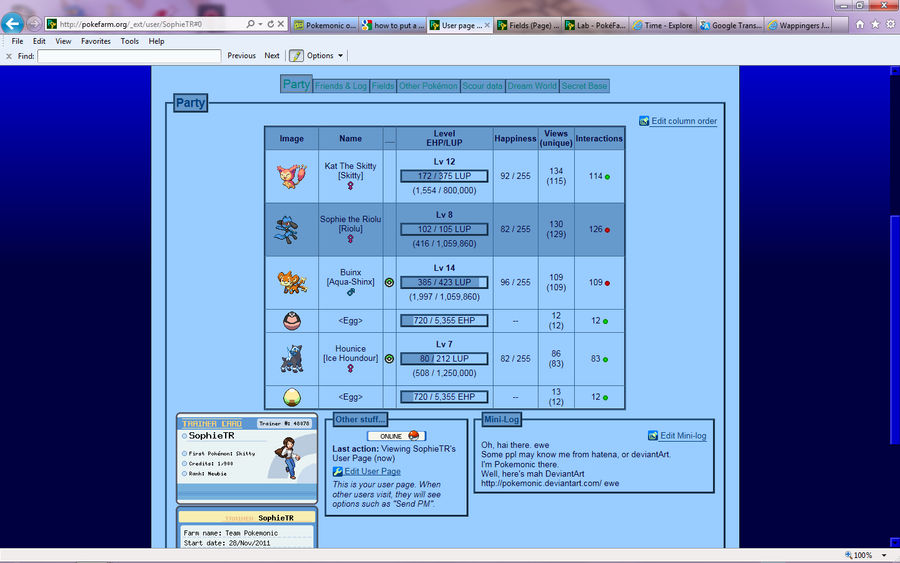Open the Home icon in browser
The height and width of the screenshot is (563, 900).
860,24
